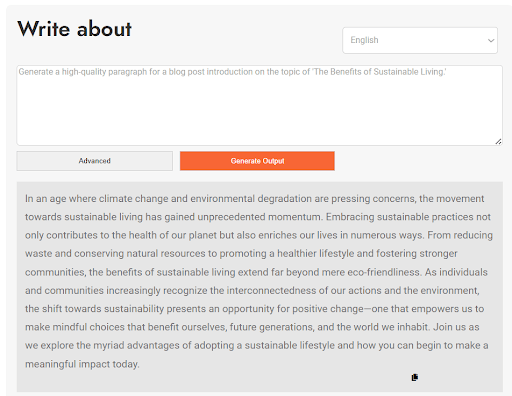
Task: Click the Generate Output button
Action: pos(257,161)
